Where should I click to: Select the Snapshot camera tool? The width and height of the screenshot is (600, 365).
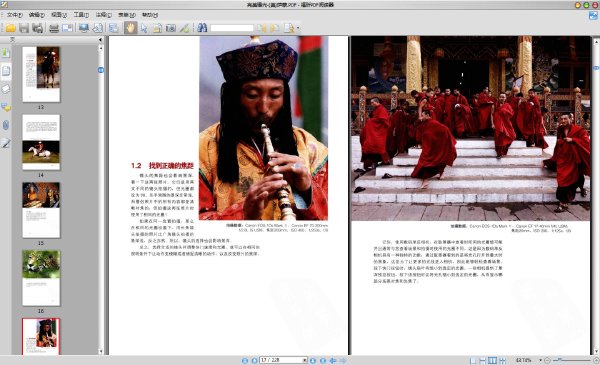(170, 28)
